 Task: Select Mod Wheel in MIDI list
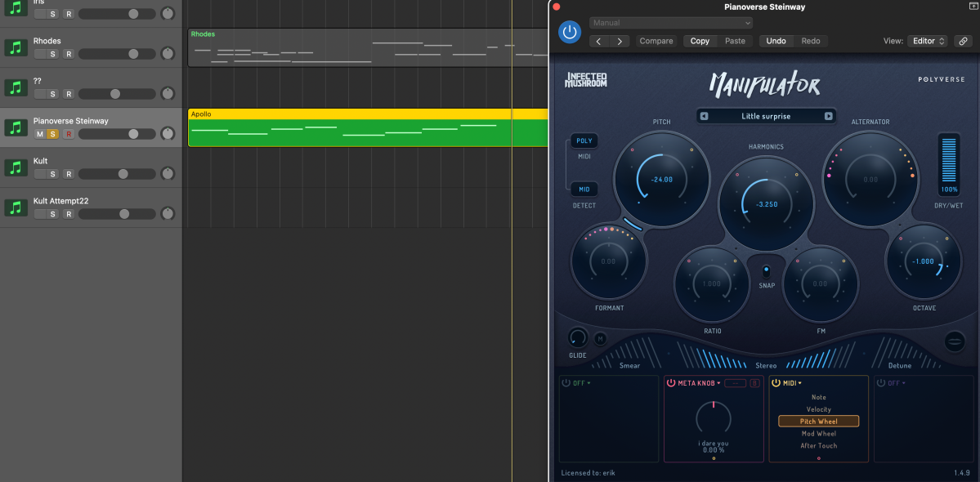pyautogui.click(x=818, y=434)
